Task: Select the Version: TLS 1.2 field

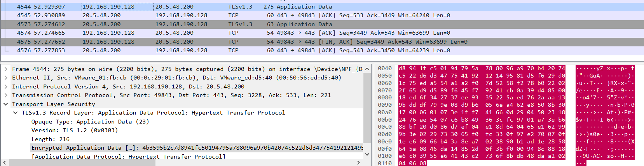Action: [74, 130]
